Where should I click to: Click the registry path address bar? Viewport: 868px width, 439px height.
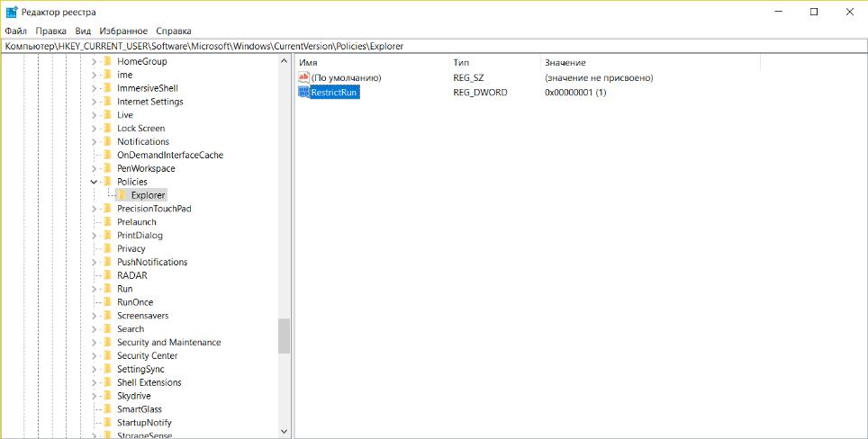[x=434, y=47]
